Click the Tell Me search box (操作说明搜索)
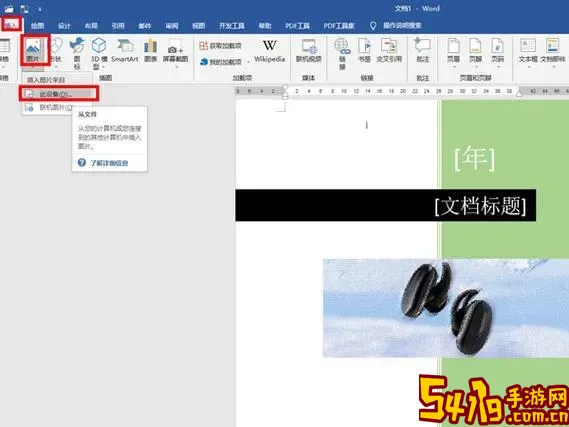The image size is (569, 427). coord(402,26)
